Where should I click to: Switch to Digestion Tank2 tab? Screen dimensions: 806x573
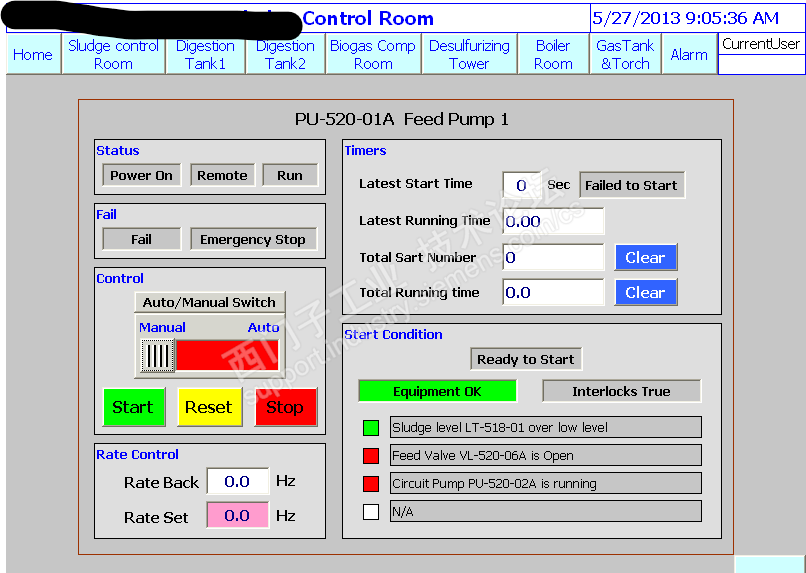pyautogui.click(x=285, y=54)
